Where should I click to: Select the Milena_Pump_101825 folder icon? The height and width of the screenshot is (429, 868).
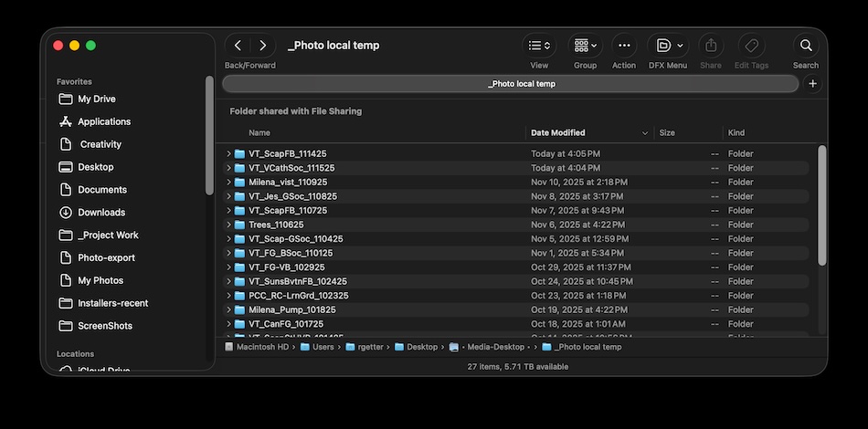point(239,309)
